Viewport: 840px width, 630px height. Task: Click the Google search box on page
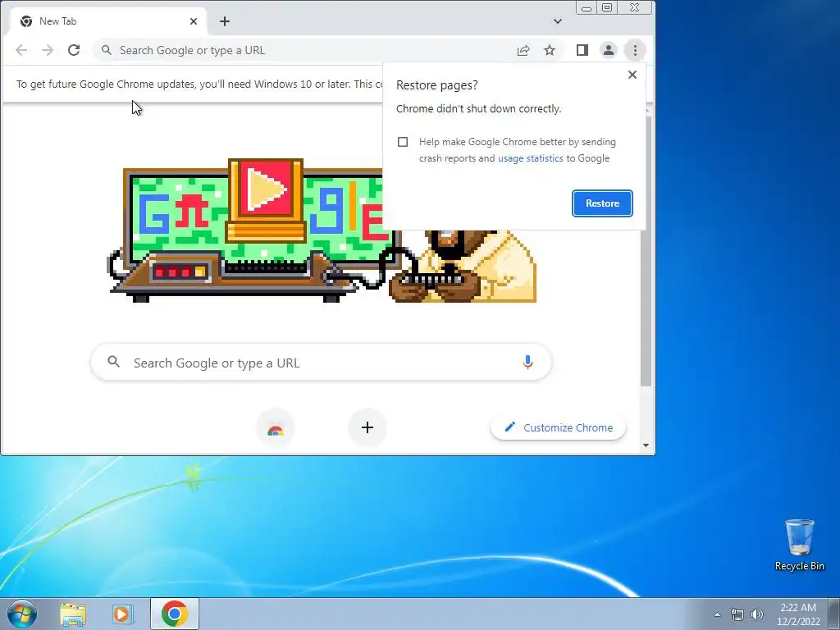pos(321,363)
